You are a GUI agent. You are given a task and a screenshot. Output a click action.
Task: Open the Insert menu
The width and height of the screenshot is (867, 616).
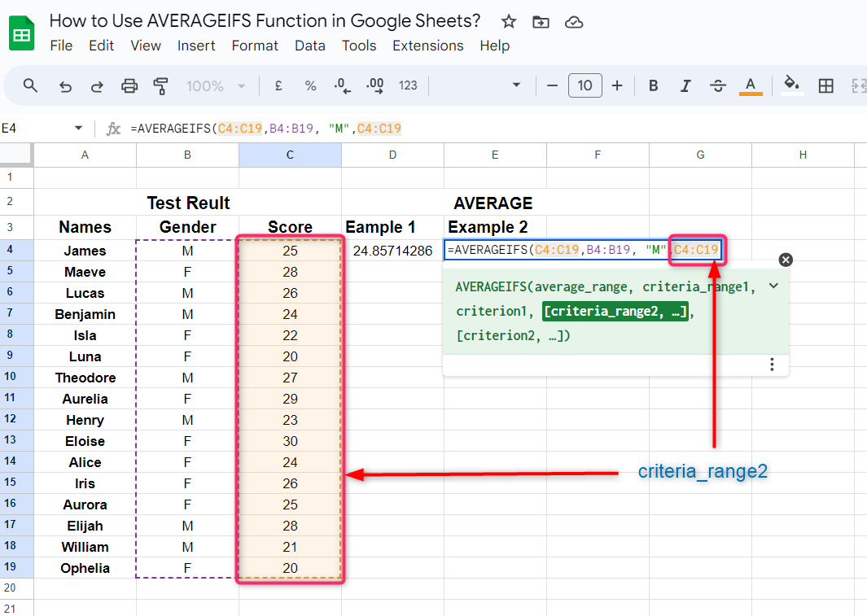(x=196, y=46)
